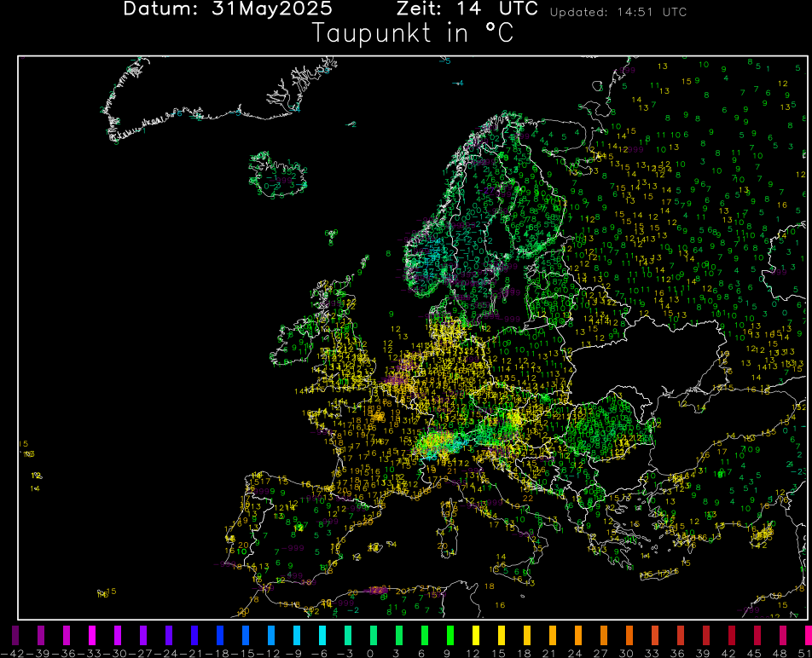Click the 3 degree green swatch

coord(399,635)
